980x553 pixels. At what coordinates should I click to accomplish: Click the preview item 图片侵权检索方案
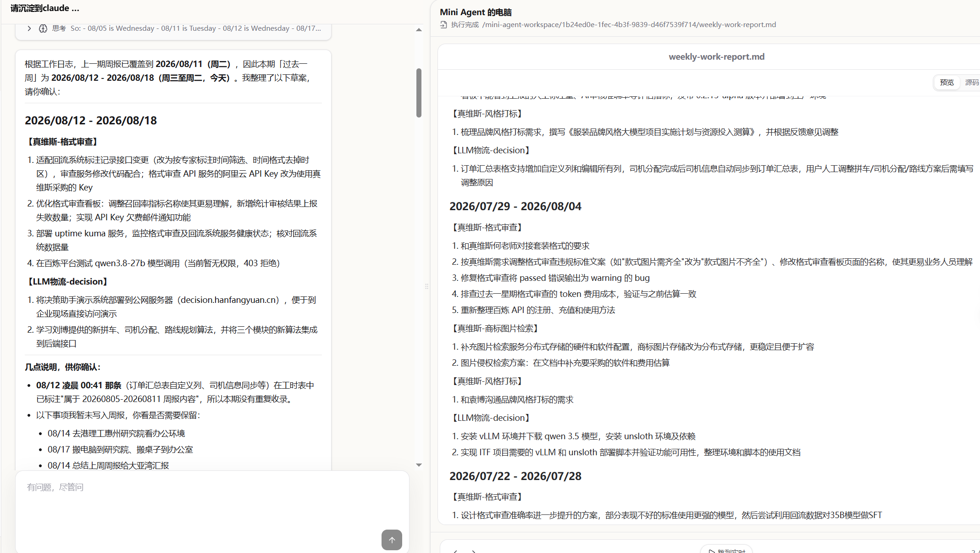pyautogui.click(x=565, y=363)
